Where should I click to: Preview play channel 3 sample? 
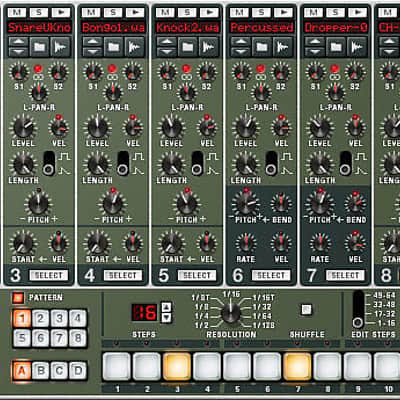point(61,12)
